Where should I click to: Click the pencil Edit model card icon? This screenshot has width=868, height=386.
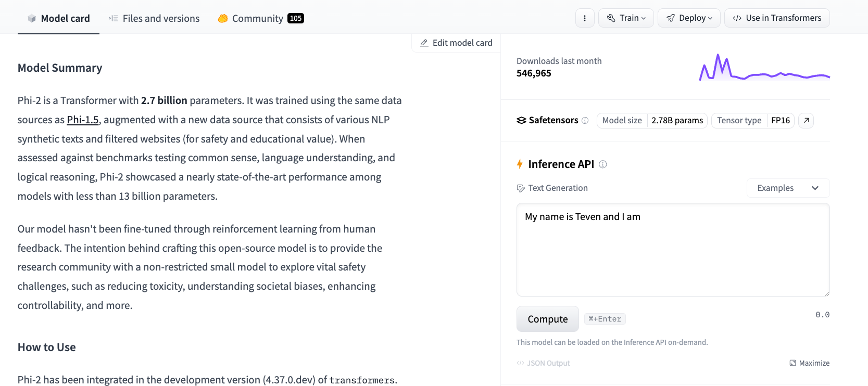(x=424, y=43)
